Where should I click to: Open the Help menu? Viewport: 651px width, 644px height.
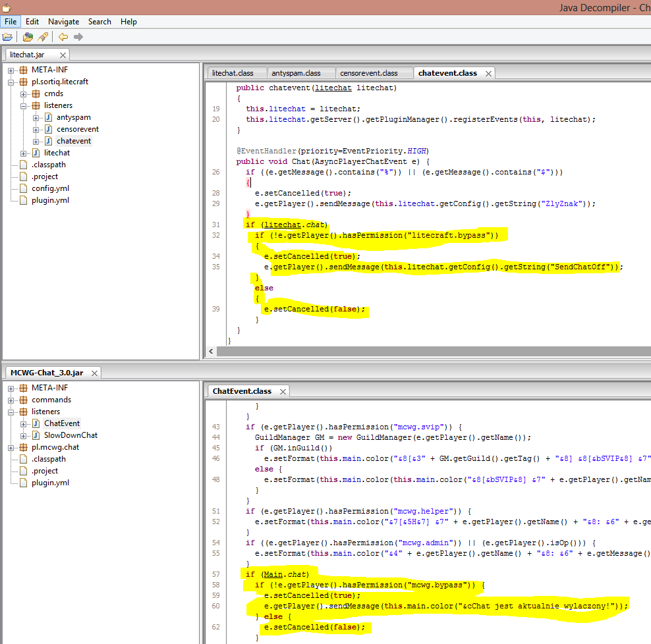[x=128, y=22]
